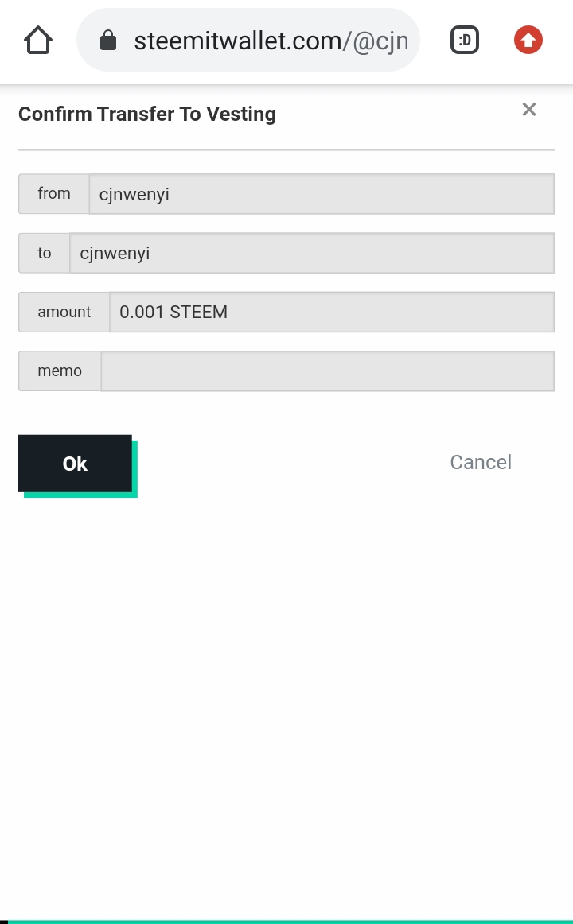The height and width of the screenshot is (924, 573).
Task: Click the 'memo' field label
Action: click(60, 371)
